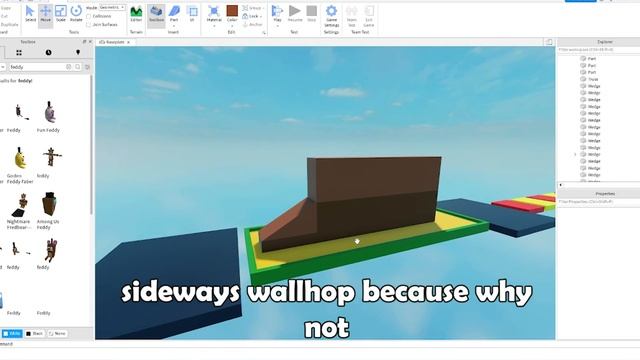The width and height of the screenshot is (640, 360).
Task: Set Toolbox background to None
Action: coord(57,333)
